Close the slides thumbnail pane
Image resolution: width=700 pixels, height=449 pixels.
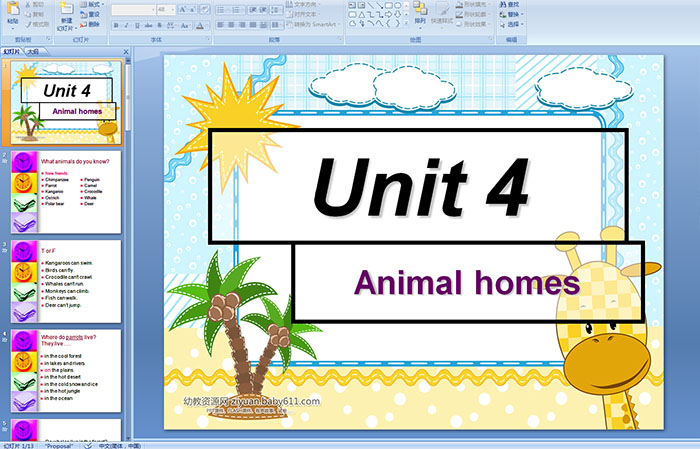126,52
